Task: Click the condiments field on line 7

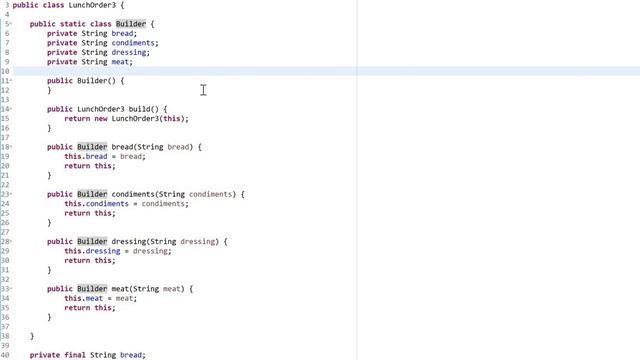Action: click(x=133, y=43)
